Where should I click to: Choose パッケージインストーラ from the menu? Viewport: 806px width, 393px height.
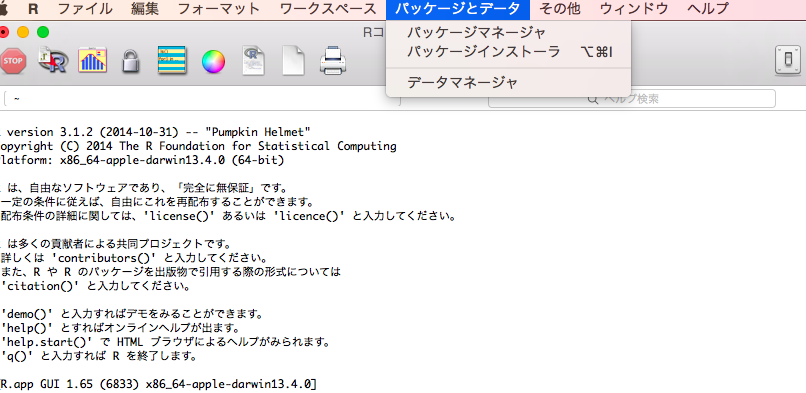click(508, 52)
